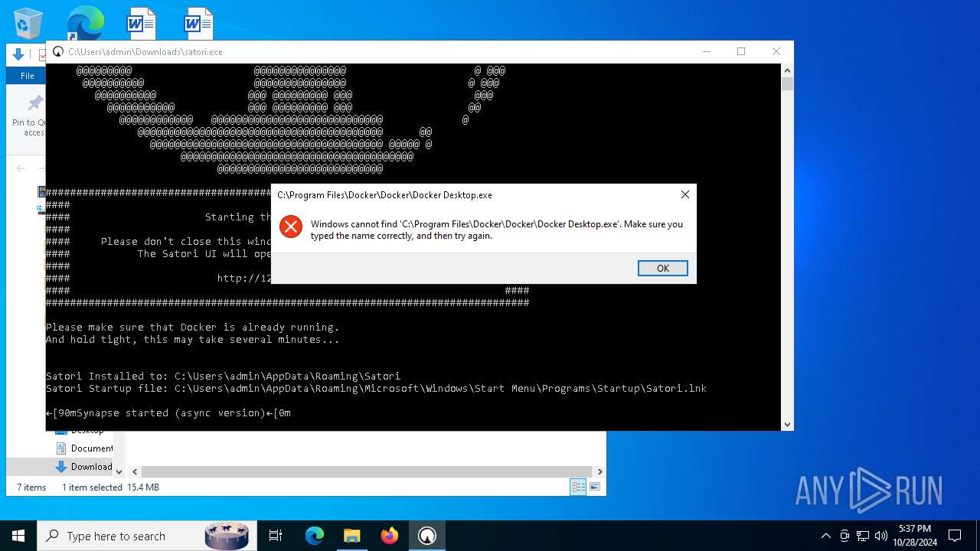Image resolution: width=980 pixels, height=551 pixels.
Task: Click the red error icon in the dialog
Action: [291, 227]
